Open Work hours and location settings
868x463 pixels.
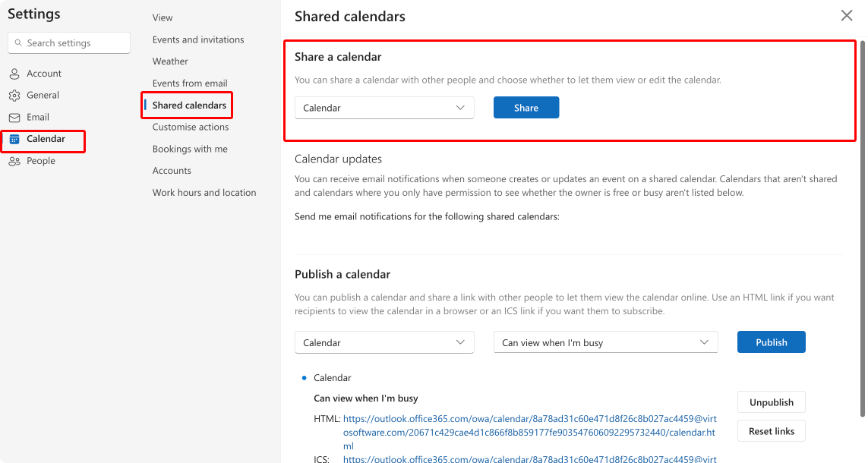tap(204, 193)
